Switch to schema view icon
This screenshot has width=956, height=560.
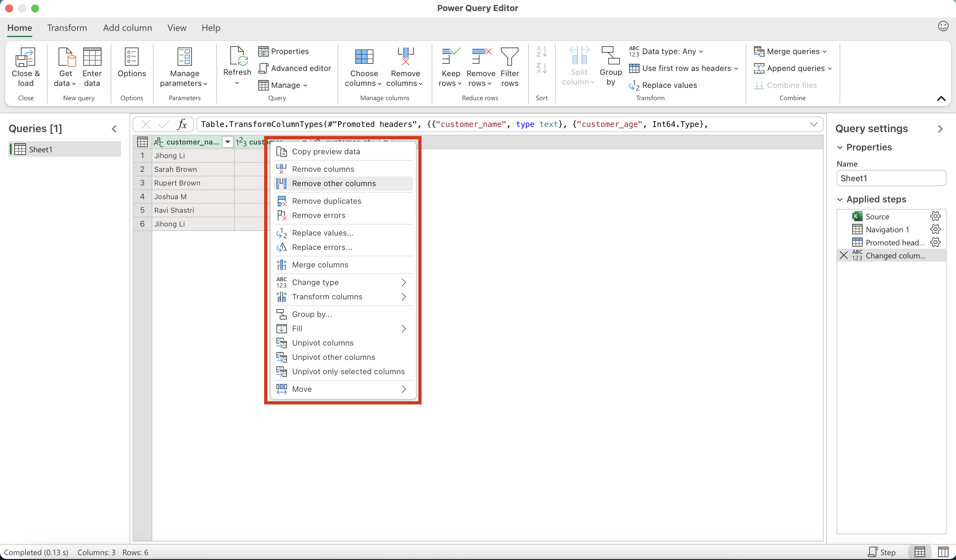point(942,552)
